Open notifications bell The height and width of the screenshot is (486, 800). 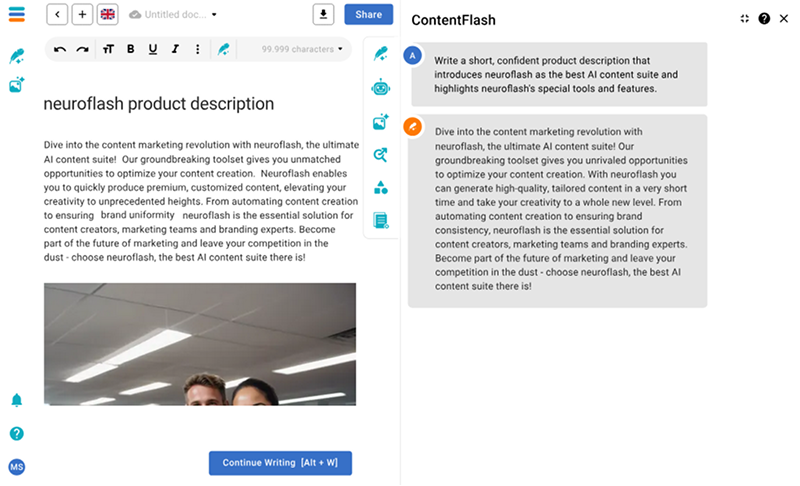17,400
